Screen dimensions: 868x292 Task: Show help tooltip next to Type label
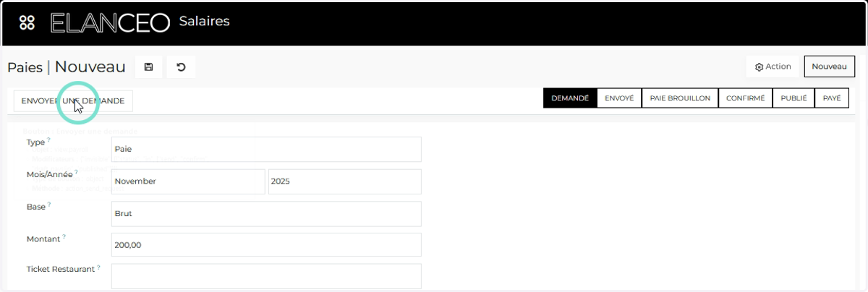(x=48, y=140)
